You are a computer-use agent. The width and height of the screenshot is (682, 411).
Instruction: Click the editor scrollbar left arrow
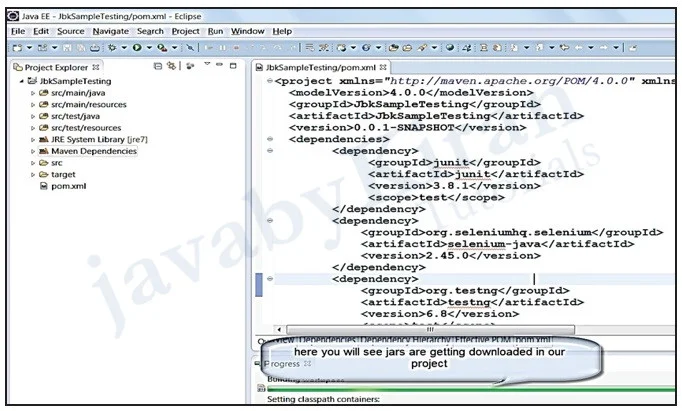(x=279, y=330)
